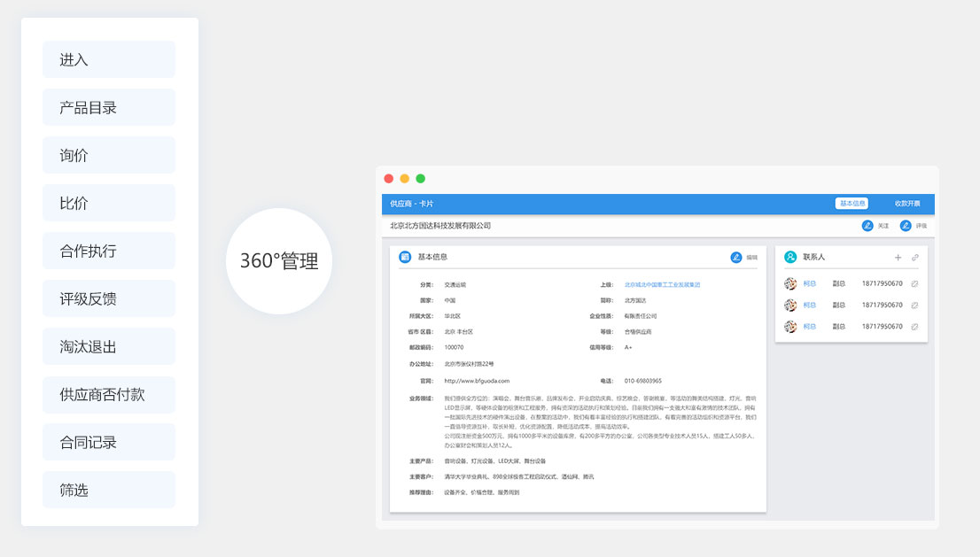The width and height of the screenshot is (980, 557).
Task: Click the teal 联系人 person icon
Action: 790,257
